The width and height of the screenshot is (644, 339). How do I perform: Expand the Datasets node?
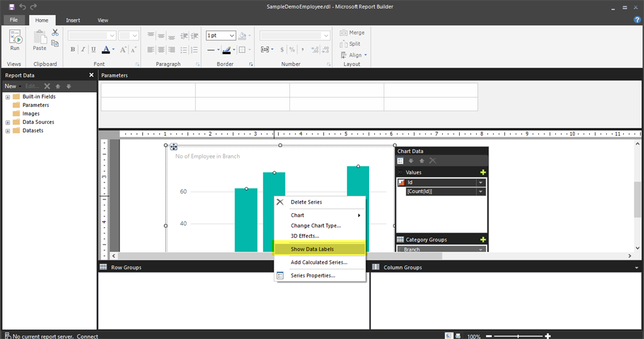pyautogui.click(x=8, y=131)
